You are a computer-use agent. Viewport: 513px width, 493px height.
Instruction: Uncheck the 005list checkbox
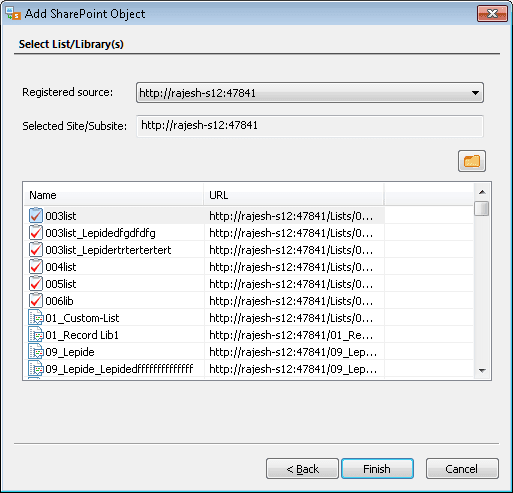(x=36, y=284)
